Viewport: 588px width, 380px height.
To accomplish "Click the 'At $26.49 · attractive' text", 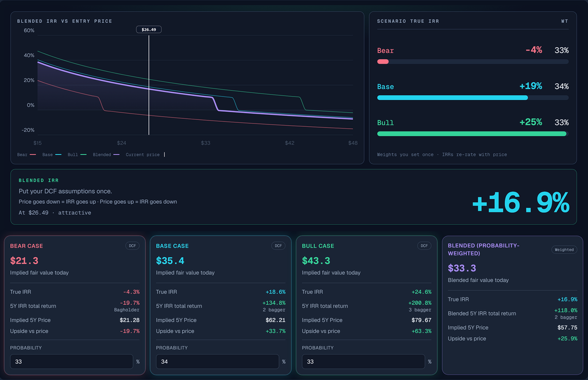I will (x=55, y=213).
